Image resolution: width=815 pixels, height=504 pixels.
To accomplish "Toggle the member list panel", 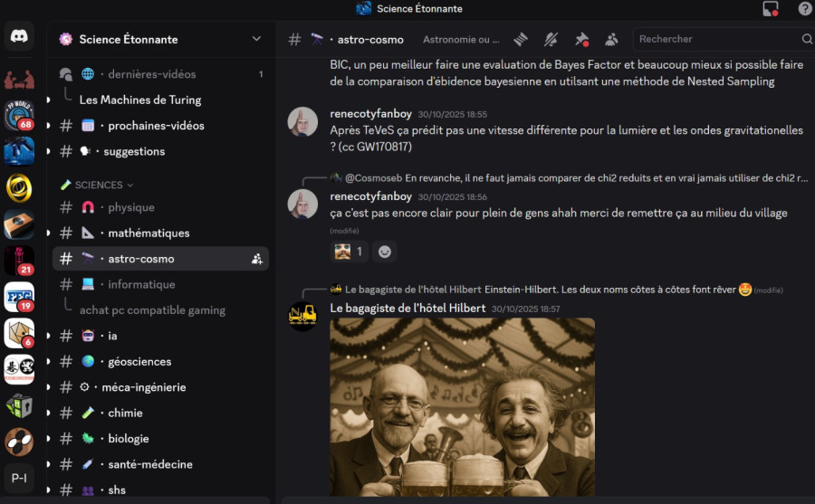I will [x=611, y=39].
